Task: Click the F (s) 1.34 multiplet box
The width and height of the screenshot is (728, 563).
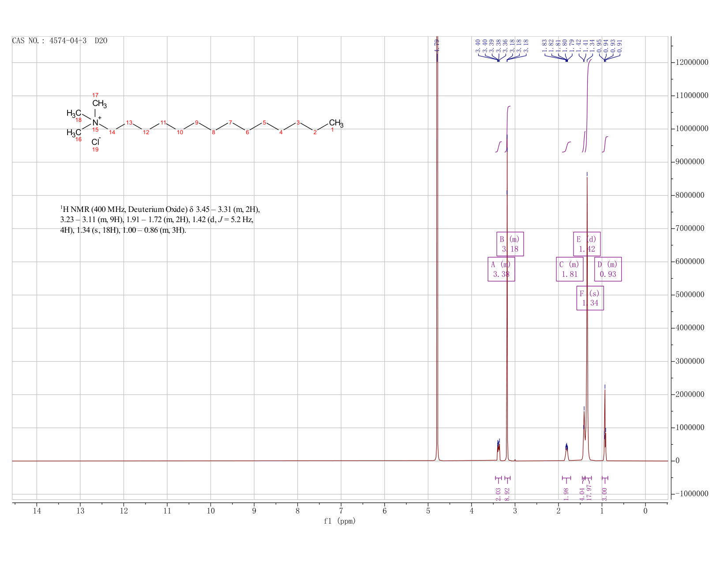Action: [x=590, y=298]
